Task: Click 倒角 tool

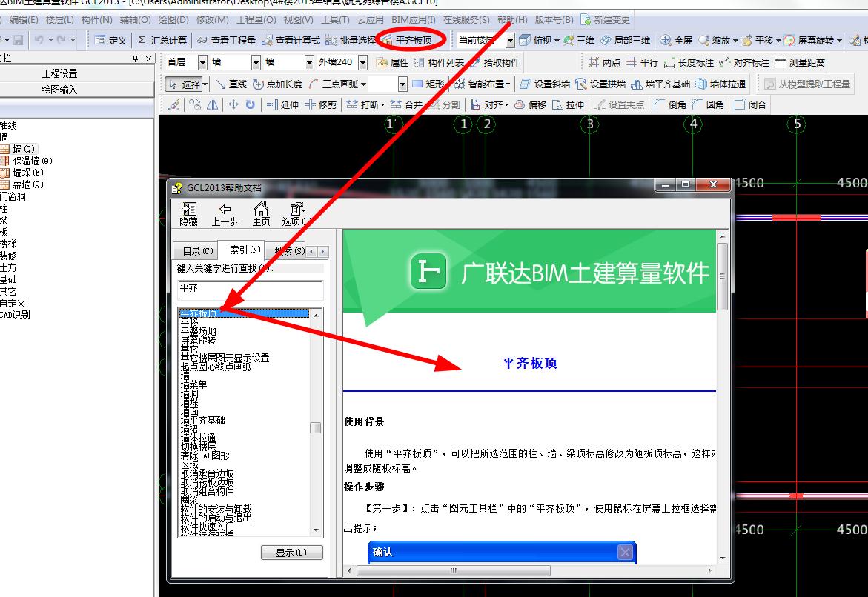Action: click(670, 104)
